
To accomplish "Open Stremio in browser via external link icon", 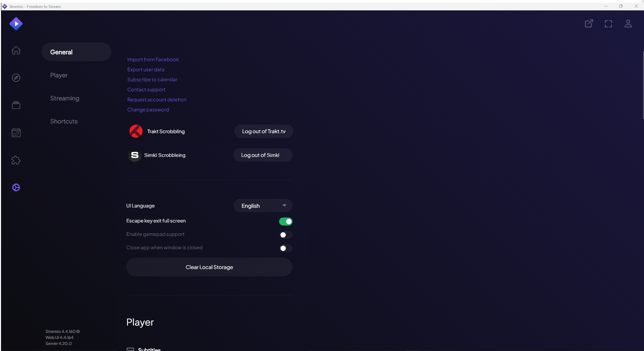I will [x=589, y=23].
